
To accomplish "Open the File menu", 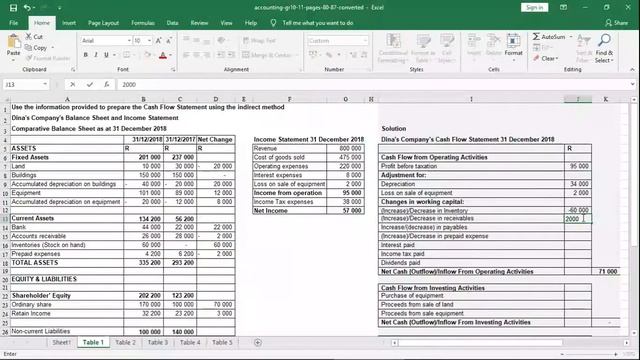I will pyautogui.click(x=13, y=23).
